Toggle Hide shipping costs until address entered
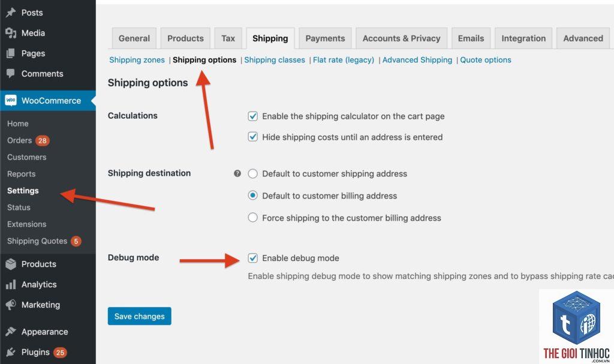 tap(253, 137)
